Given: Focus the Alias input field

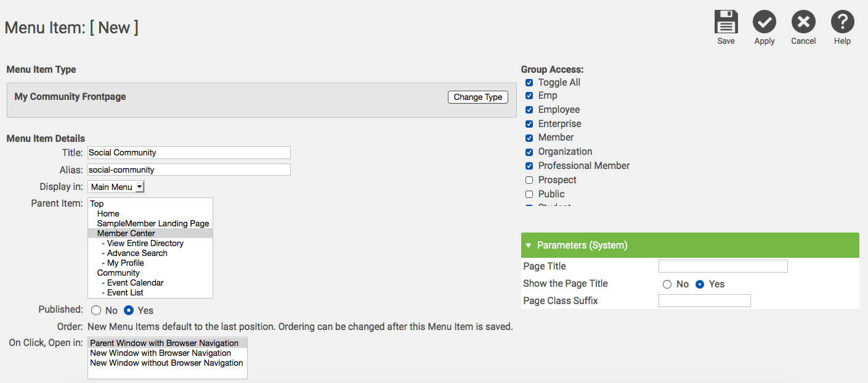Looking at the screenshot, I should pos(189,170).
